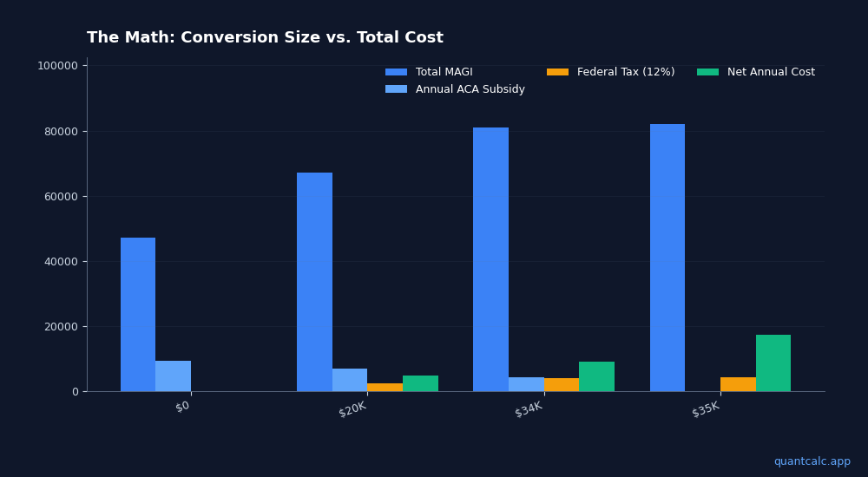Click the Net Annual Cost bar for $20K

tap(420, 383)
